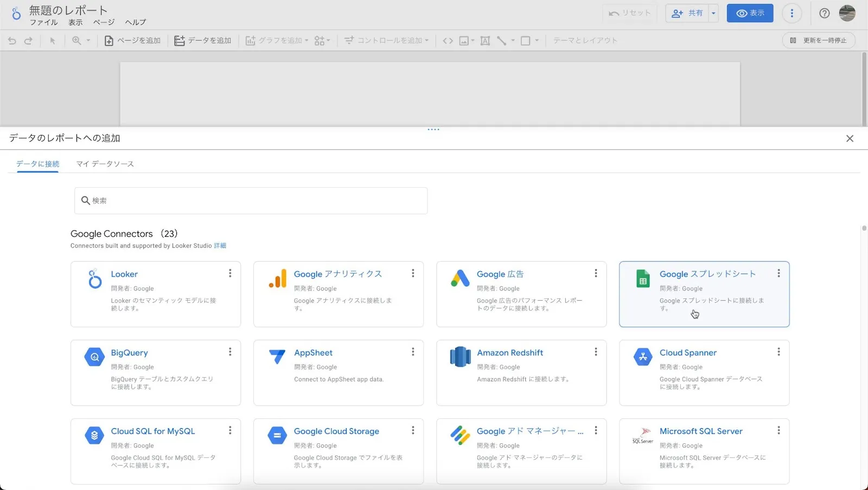Screen dimensions: 868x490
Task: Click the 表示 (View) button
Action: tap(750, 13)
